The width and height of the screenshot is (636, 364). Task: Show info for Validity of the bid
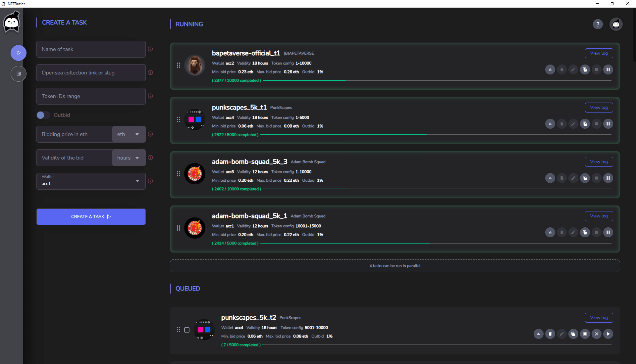point(150,158)
